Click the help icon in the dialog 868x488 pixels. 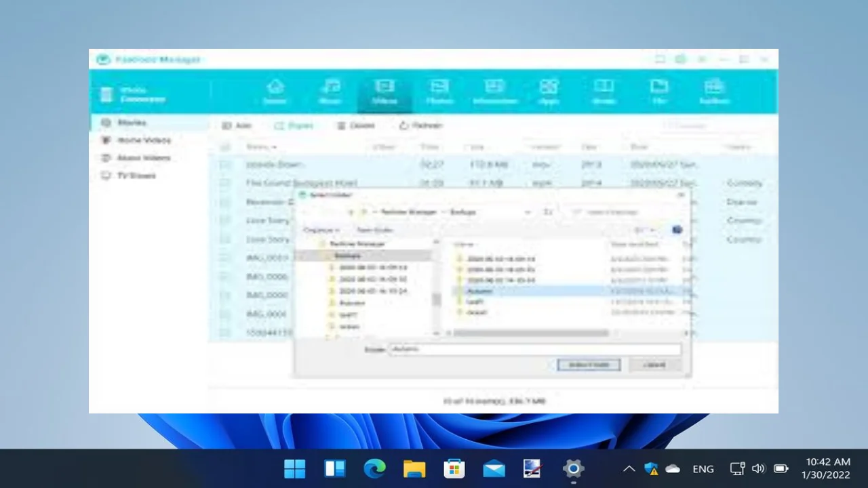pos(677,230)
